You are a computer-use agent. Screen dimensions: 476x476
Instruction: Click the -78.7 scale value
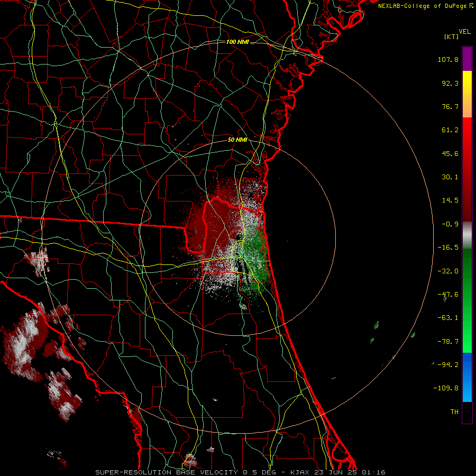coord(448,342)
